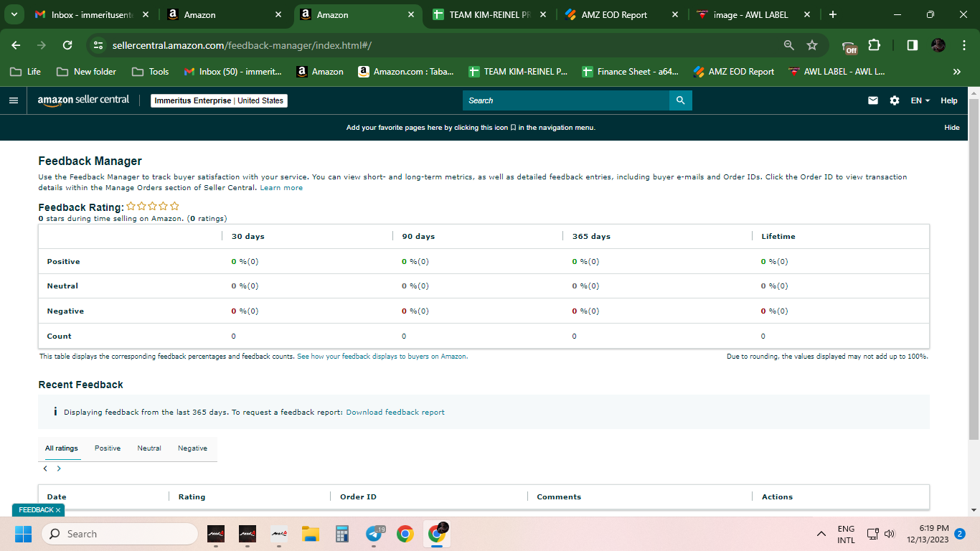Open the Help link in the header
Image resolution: width=980 pixels, height=551 pixels.
click(949, 100)
